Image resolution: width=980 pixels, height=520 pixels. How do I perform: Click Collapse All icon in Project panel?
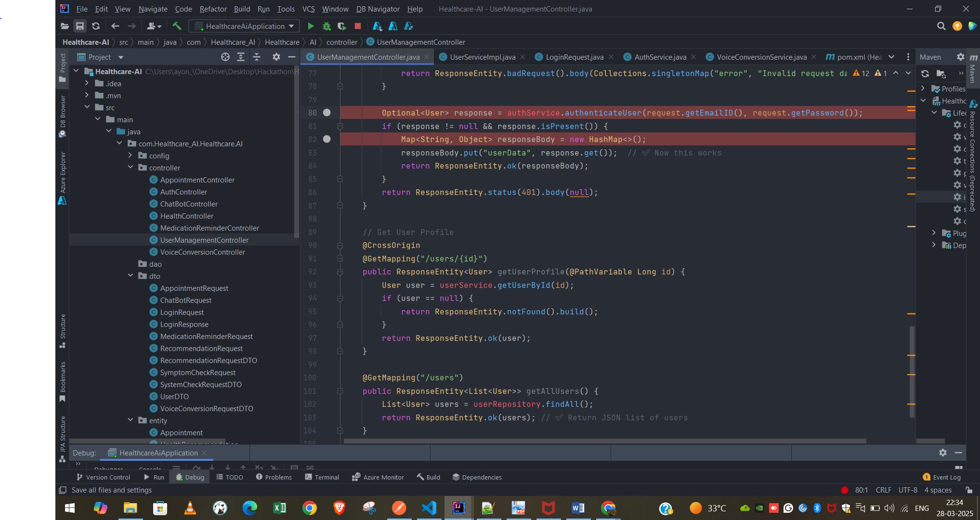(257, 57)
